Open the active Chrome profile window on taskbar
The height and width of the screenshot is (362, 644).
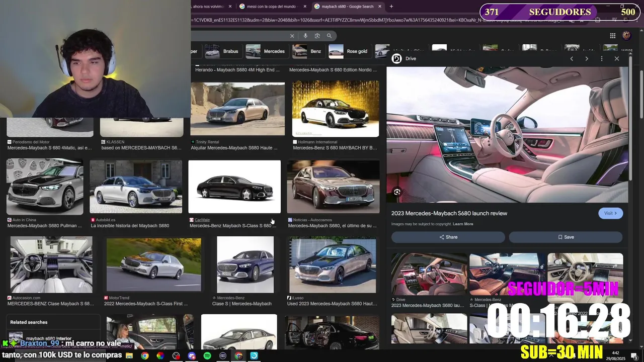238,356
